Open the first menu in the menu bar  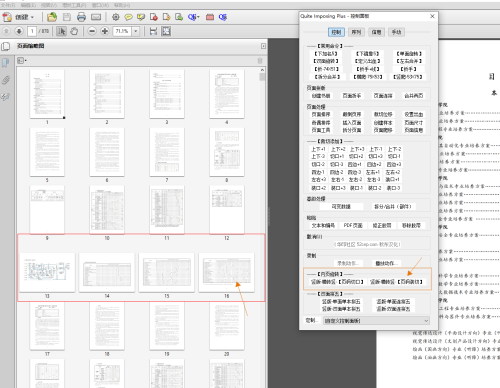point(8,5)
